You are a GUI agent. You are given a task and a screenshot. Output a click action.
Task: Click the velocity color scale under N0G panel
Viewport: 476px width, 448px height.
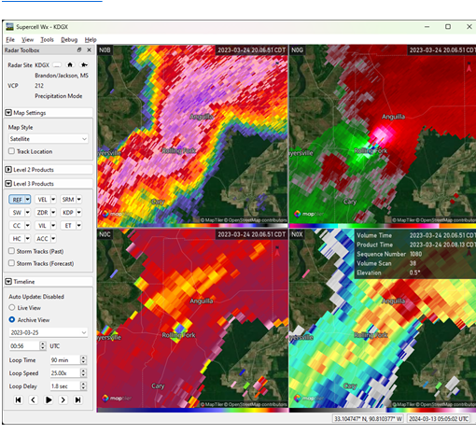[x=383, y=226]
